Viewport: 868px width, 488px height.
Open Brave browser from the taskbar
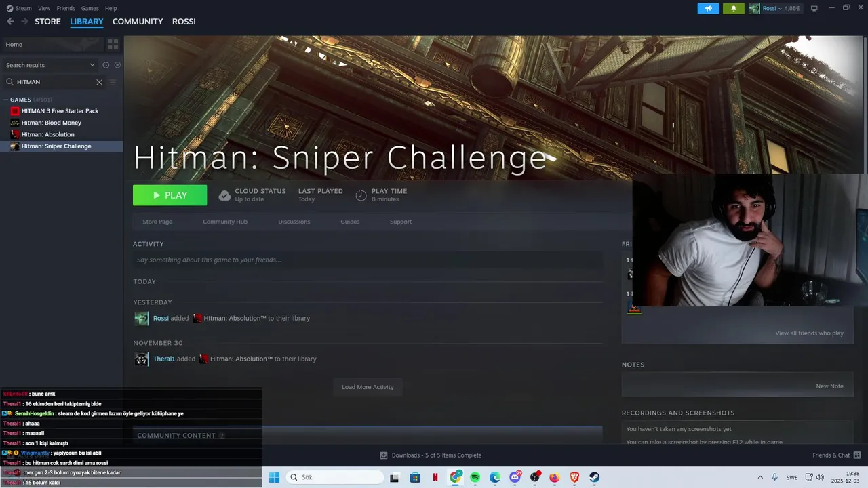tap(574, 477)
